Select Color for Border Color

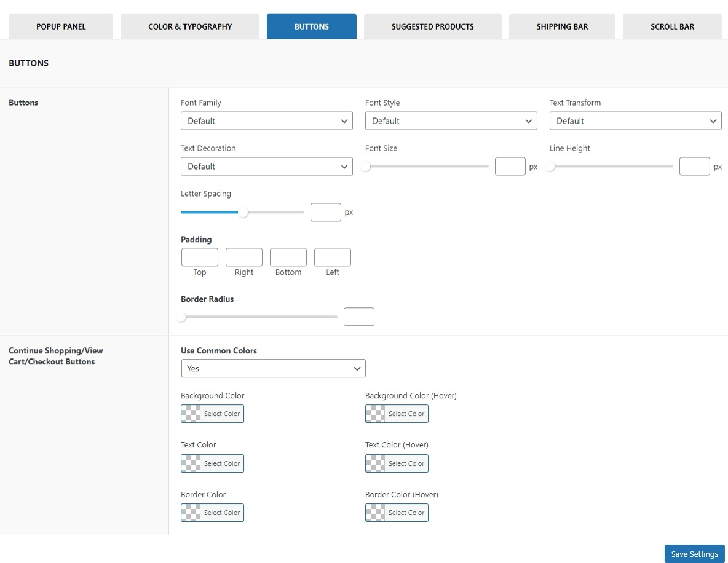point(212,513)
